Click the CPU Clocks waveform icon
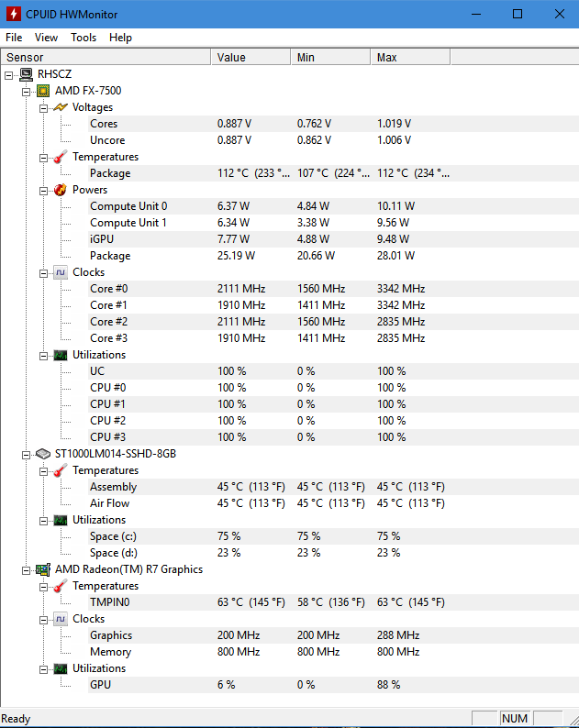This screenshot has height=728, width=579. click(61, 272)
